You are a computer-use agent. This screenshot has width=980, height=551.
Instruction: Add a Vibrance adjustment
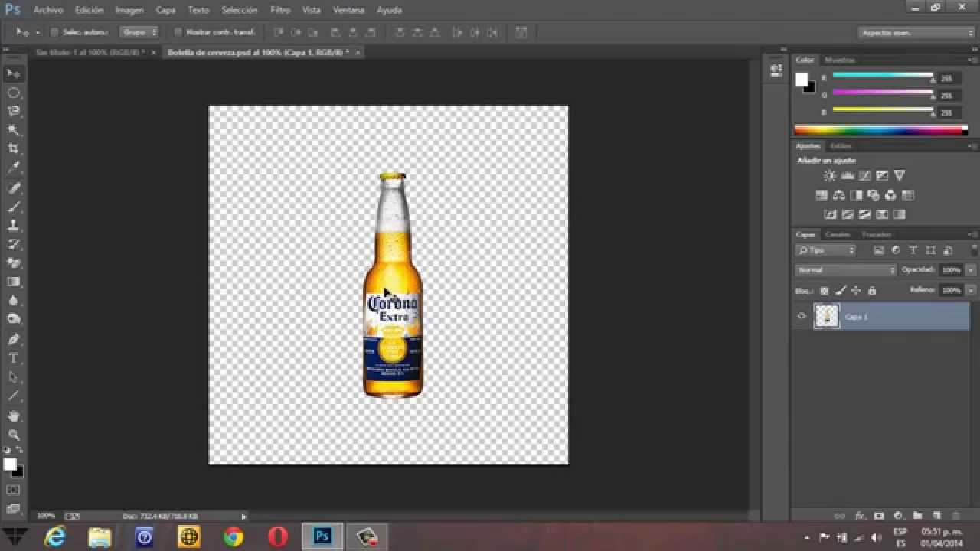tap(900, 176)
